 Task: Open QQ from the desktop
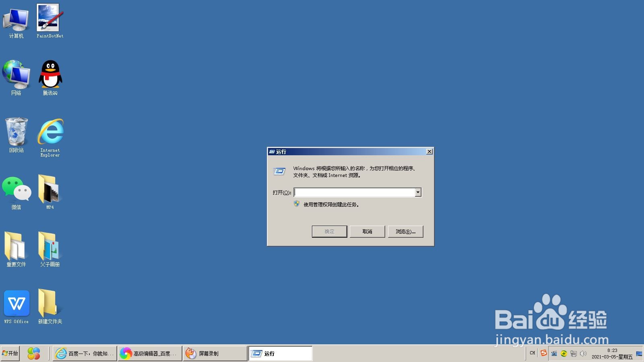pyautogui.click(x=49, y=74)
